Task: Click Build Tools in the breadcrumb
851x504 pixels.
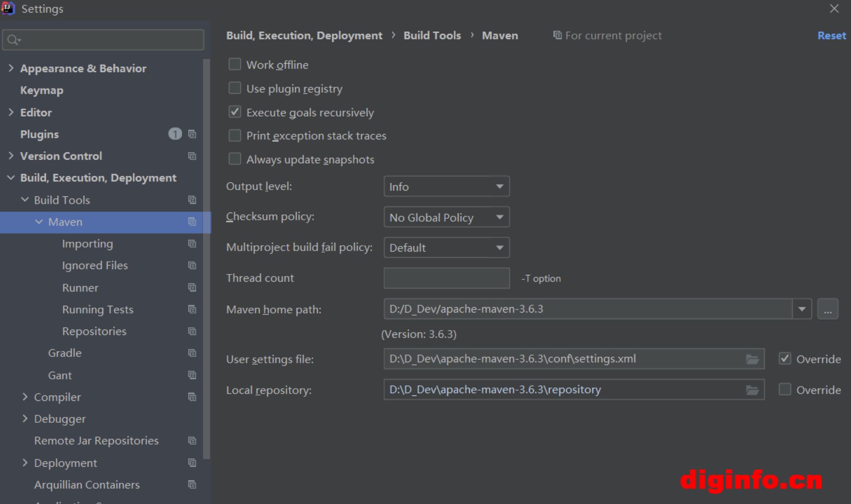Action: [432, 35]
